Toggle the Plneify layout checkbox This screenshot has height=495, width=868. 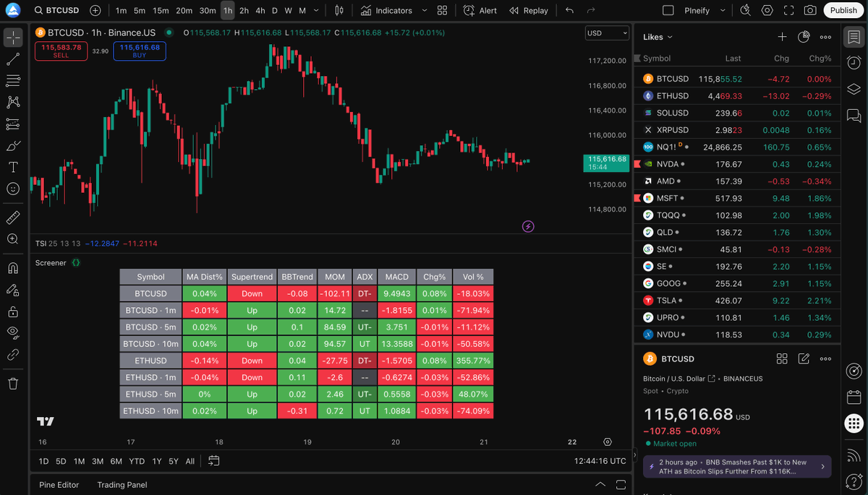click(668, 10)
